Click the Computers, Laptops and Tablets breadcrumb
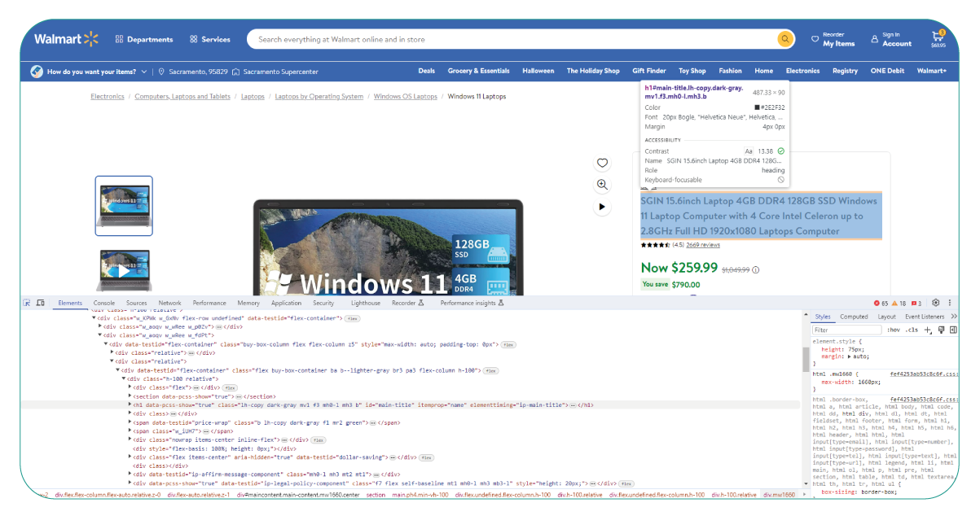980x516 pixels. coord(182,96)
